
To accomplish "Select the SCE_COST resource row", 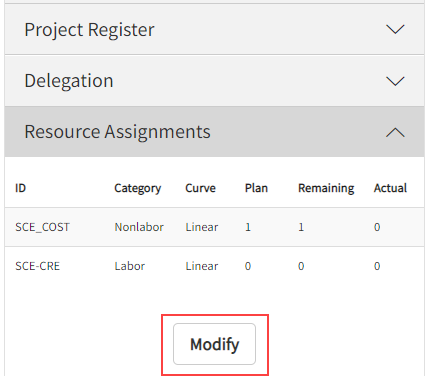I will click(214, 227).
